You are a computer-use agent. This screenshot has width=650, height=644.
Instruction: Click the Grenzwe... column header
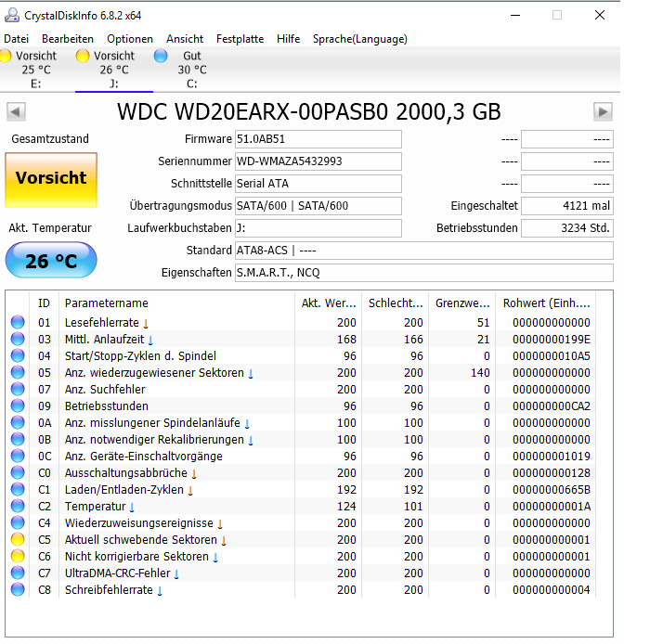click(462, 303)
